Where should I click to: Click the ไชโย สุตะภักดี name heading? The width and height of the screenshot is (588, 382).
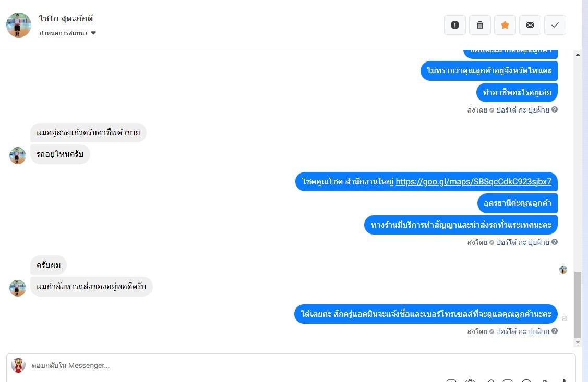(66, 18)
